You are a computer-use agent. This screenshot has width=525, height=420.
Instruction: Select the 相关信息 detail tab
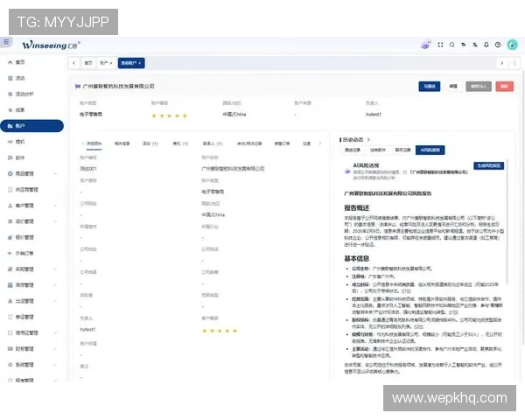click(x=122, y=143)
